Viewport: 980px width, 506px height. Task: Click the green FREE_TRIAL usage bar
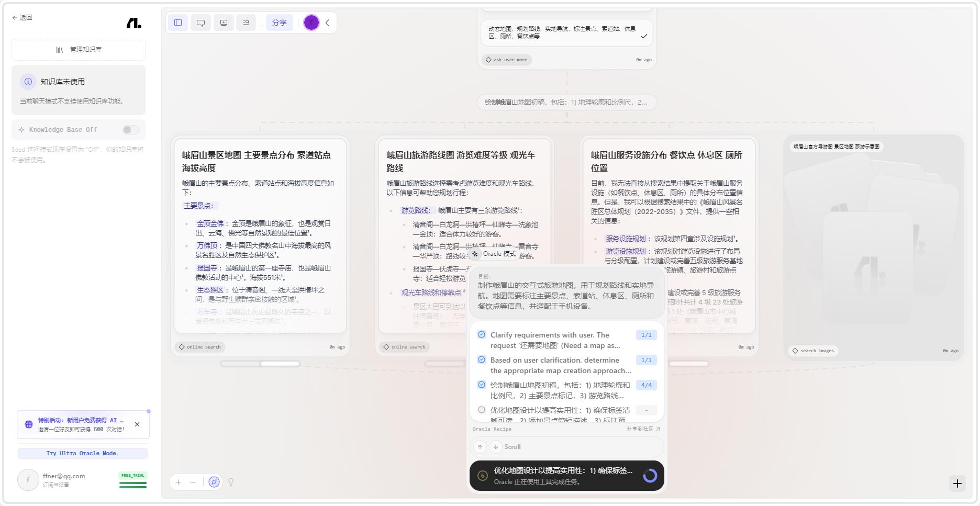pyautogui.click(x=133, y=485)
